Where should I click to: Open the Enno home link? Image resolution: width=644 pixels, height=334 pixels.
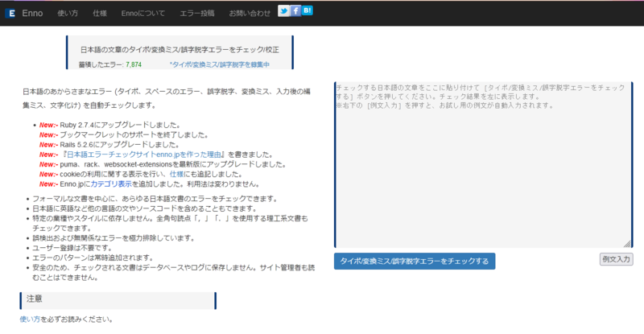[32, 13]
